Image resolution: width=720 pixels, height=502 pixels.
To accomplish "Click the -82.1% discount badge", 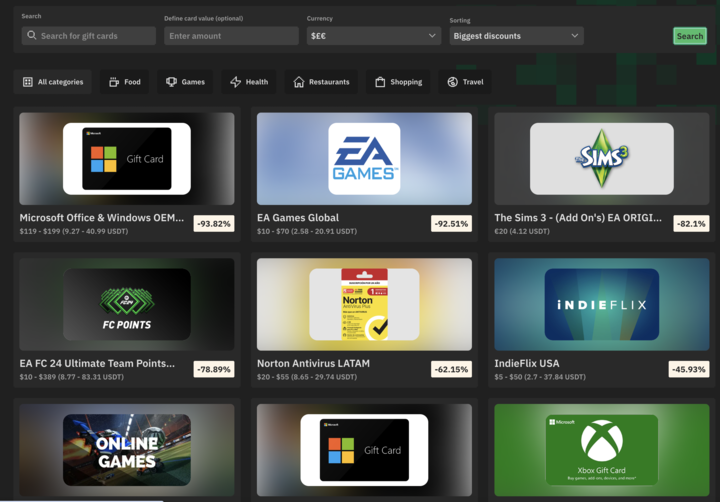I will pyautogui.click(x=691, y=224).
